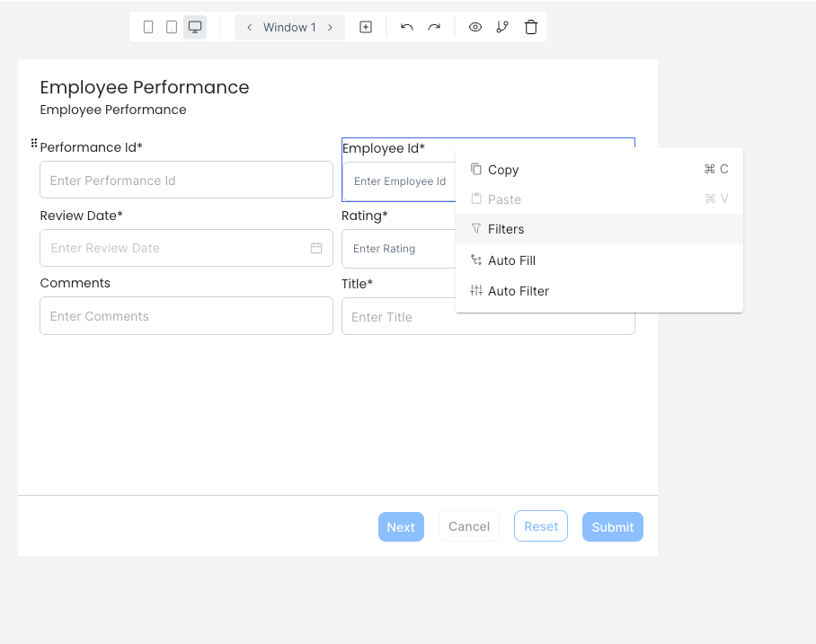The image size is (816, 644).
Task: Click inside the Enter Comments field
Action: pyautogui.click(x=186, y=315)
